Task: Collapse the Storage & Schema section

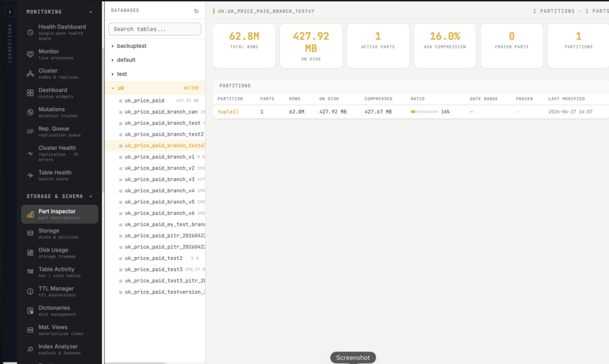Action: [x=91, y=196]
